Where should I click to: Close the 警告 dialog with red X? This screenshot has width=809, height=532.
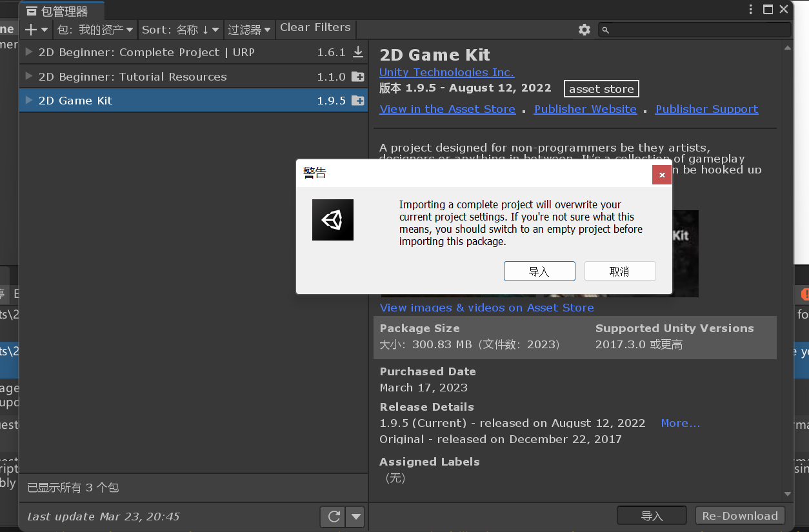pyautogui.click(x=662, y=175)
